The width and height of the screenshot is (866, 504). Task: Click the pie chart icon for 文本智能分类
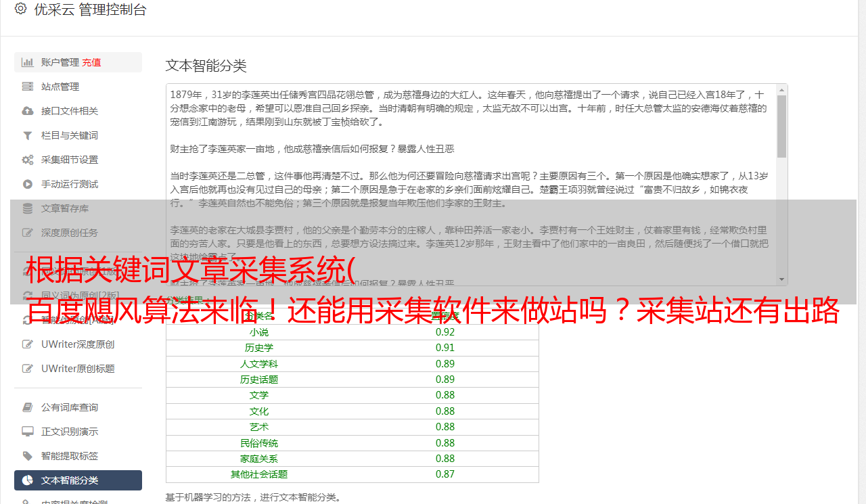point(27,480)
